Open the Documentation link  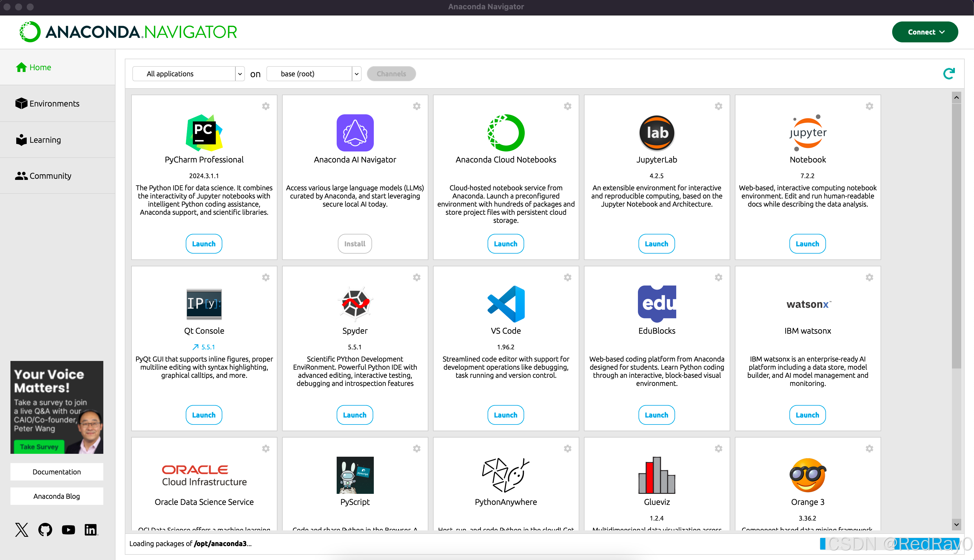pyautogui.click(x=57, y=472)
